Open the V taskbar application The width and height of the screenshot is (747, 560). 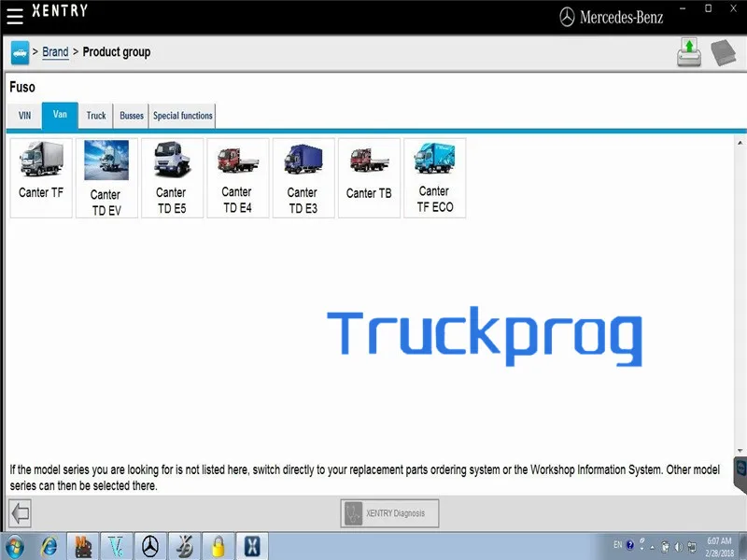(116, 547)
